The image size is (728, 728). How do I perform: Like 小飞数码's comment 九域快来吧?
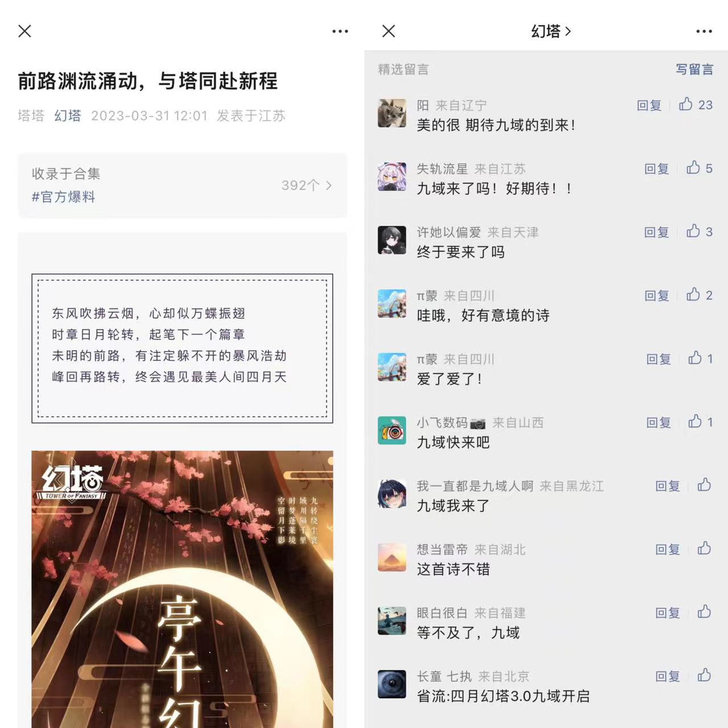695,421
